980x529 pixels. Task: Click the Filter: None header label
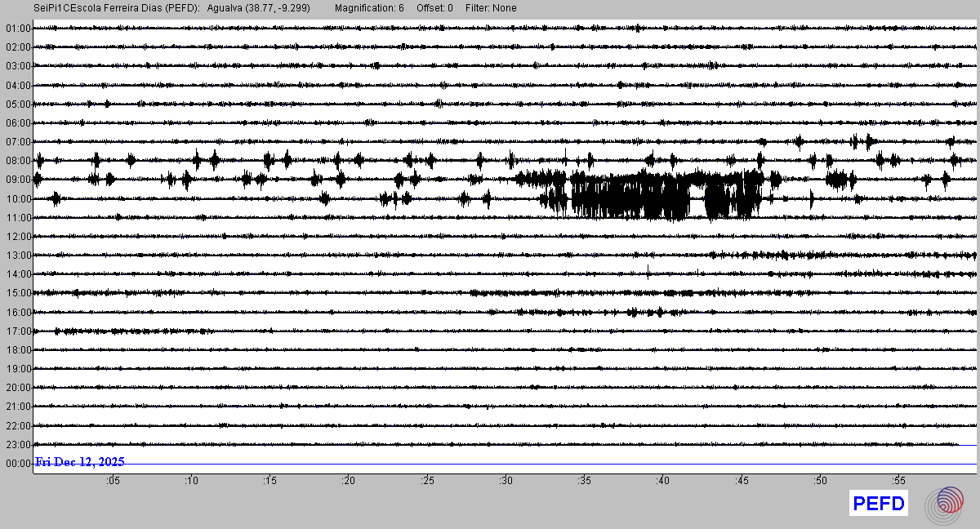pos(492,8)
